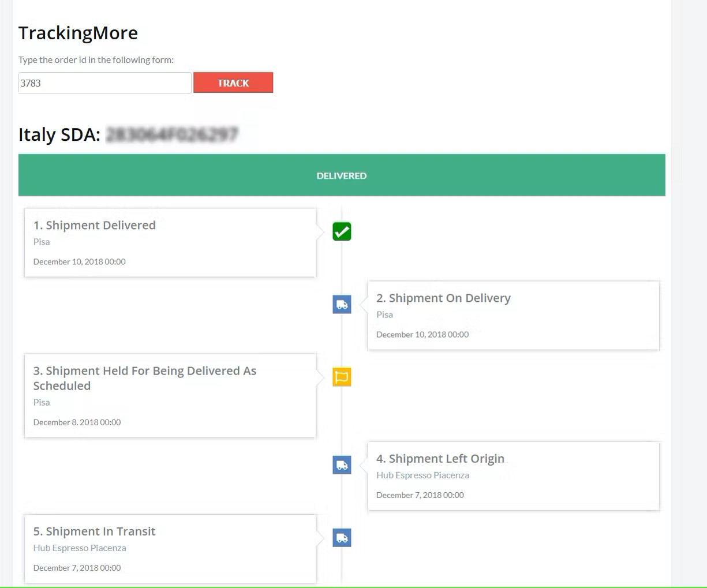This screenshot has width=707, height=588.
Task: Click the red TRACK button
Action: 233,83
